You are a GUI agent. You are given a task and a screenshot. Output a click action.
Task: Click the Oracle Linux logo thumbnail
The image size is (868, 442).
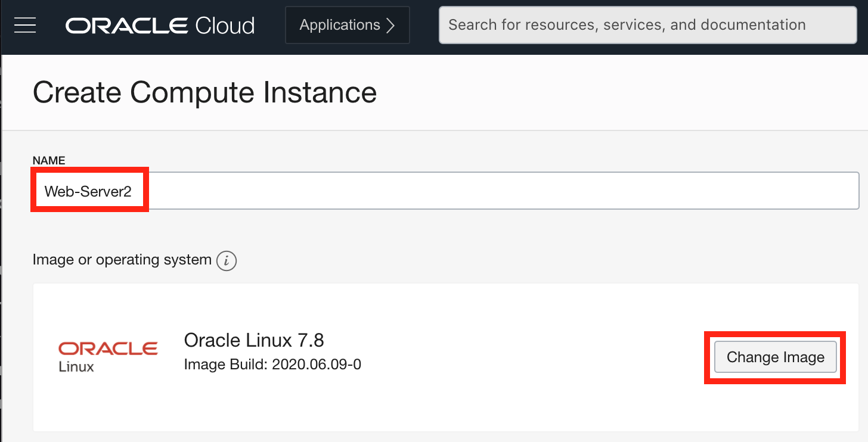pos(108,356)
